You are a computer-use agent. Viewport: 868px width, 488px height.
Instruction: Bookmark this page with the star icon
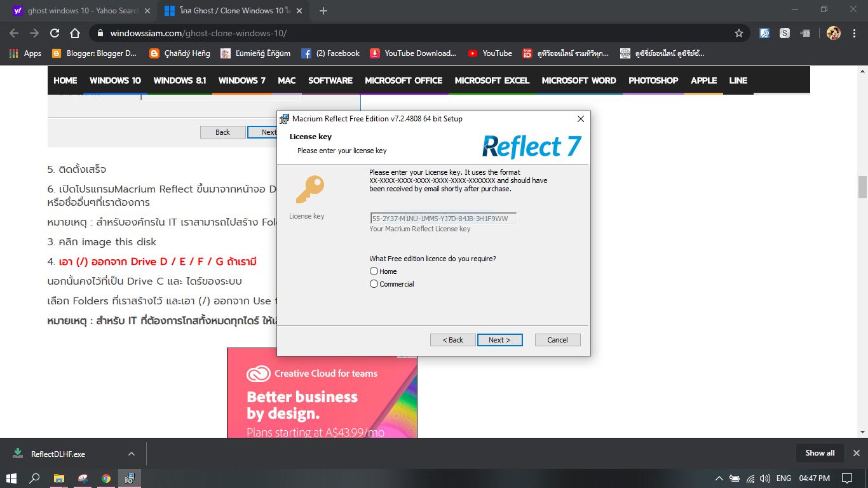pos(738,33)
